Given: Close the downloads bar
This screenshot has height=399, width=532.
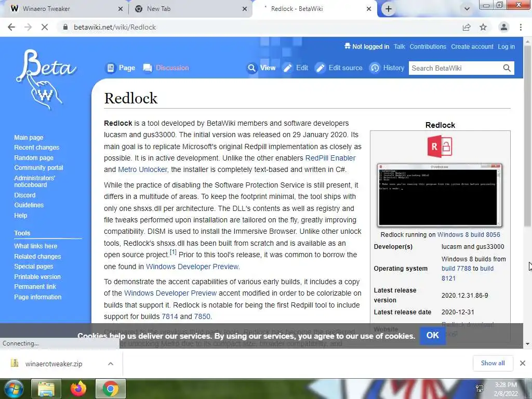Looking at the screenshot, I should click(523, 363).
